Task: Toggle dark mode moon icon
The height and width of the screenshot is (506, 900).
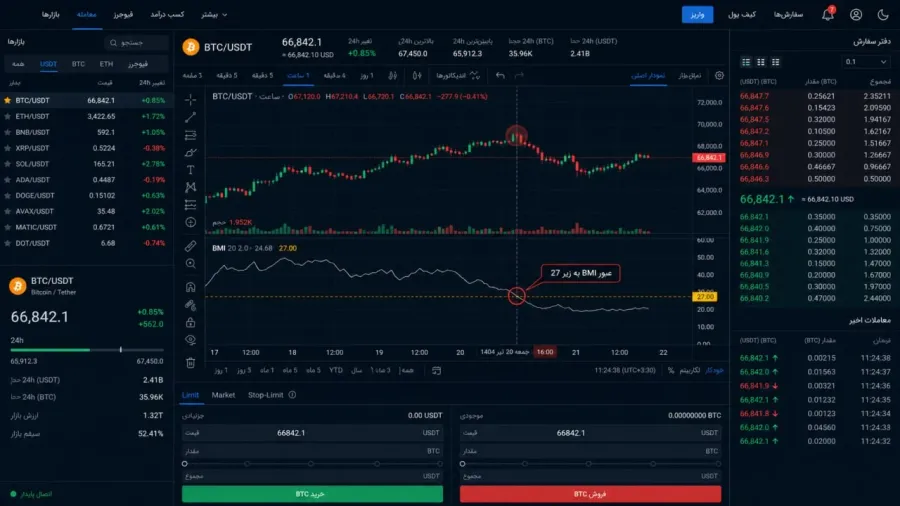Action: pos(883,14)
